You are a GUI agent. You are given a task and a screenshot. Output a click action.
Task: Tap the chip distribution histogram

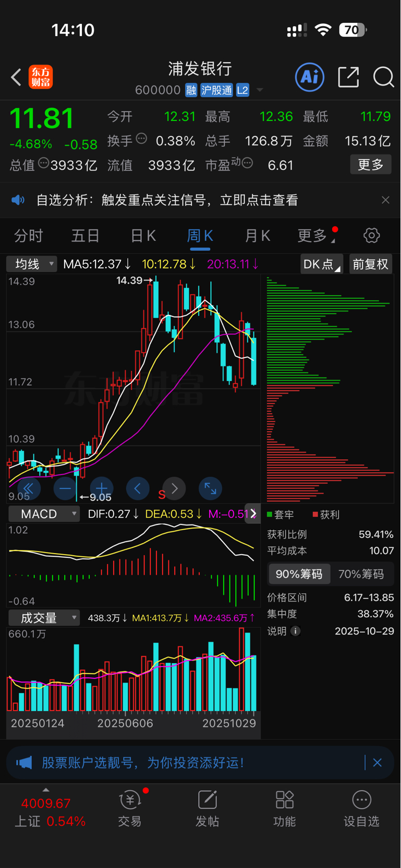click(x=330, y=389)
